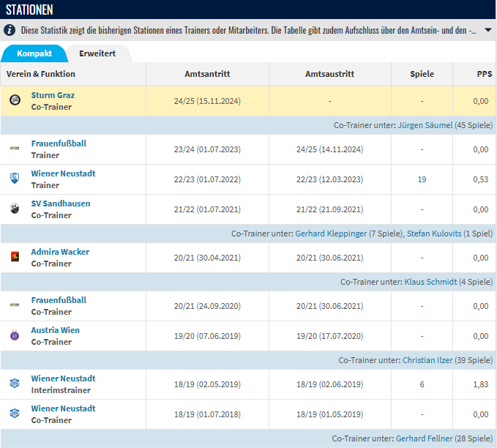This screenshot has height=448, width=497.
Task: Click the Wiener Neustadt Trainer row crest
Action: [x=15, y=179]
